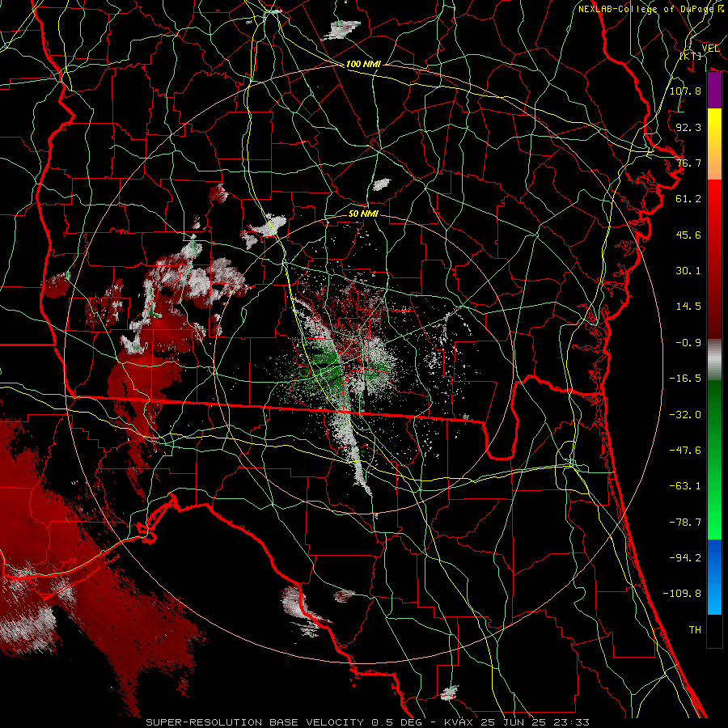This screenshot has height=728, width=728.
Task: Click the -109.8 legend value
Action: click(x=682, y=594)
